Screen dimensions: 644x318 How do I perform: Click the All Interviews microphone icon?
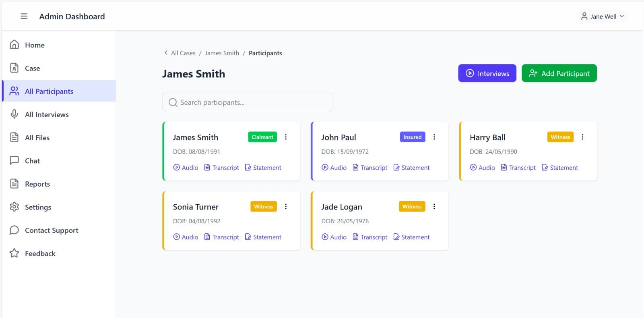[14, 114]
